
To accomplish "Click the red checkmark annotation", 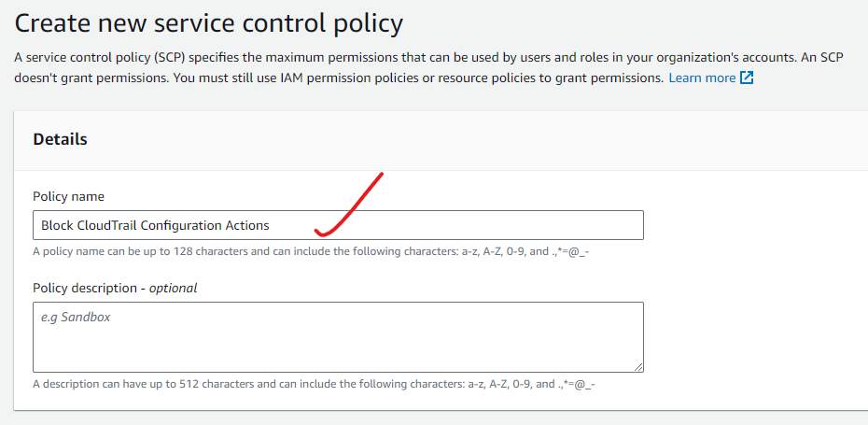I will click(350, 205).
